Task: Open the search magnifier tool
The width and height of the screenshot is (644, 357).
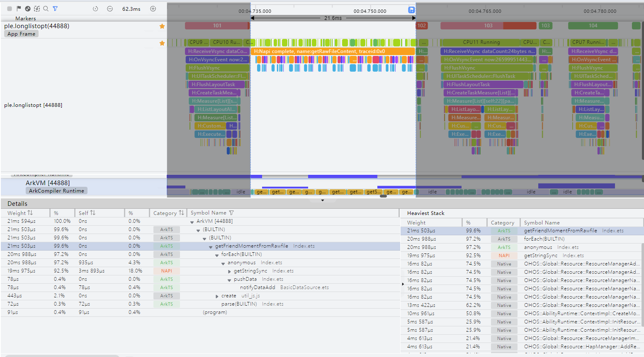Action: click(46, 9)
